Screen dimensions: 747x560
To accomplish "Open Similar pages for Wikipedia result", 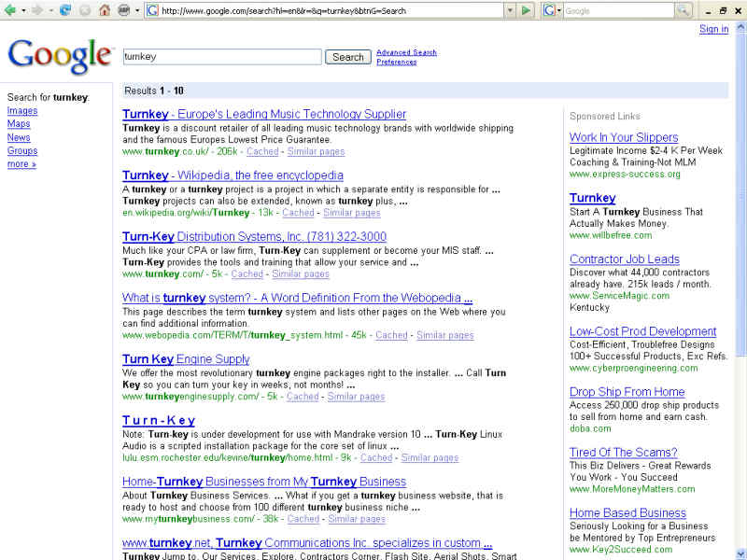I will pos(352,213).
